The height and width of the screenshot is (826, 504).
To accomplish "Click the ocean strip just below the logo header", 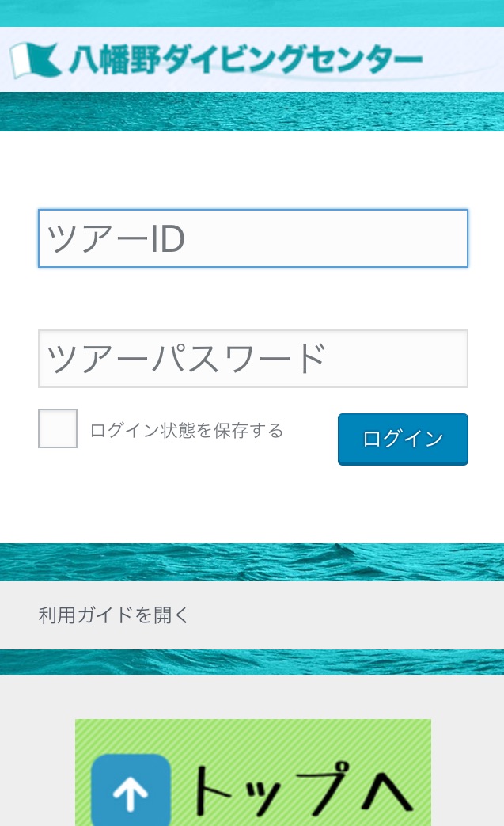I will pyautogui.click(x=253, y=112).
